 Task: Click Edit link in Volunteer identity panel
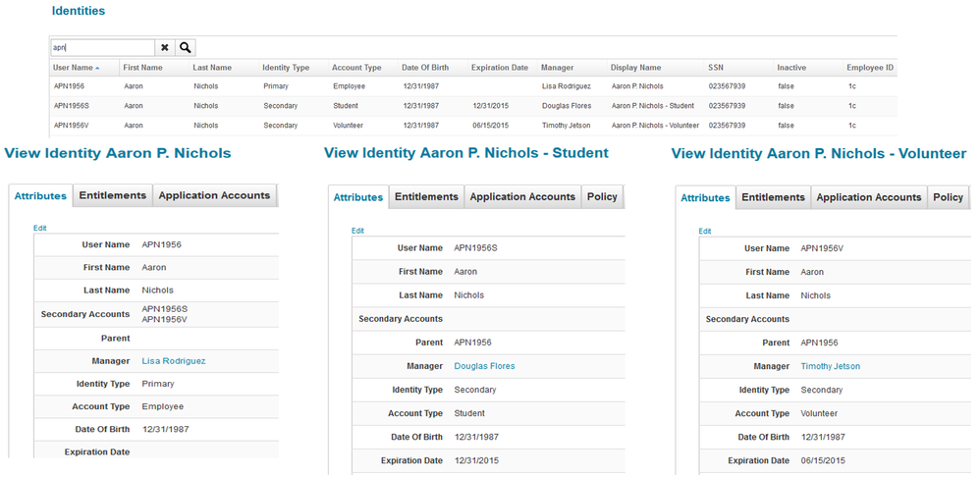pyautogui.click(x=705, y=231)
